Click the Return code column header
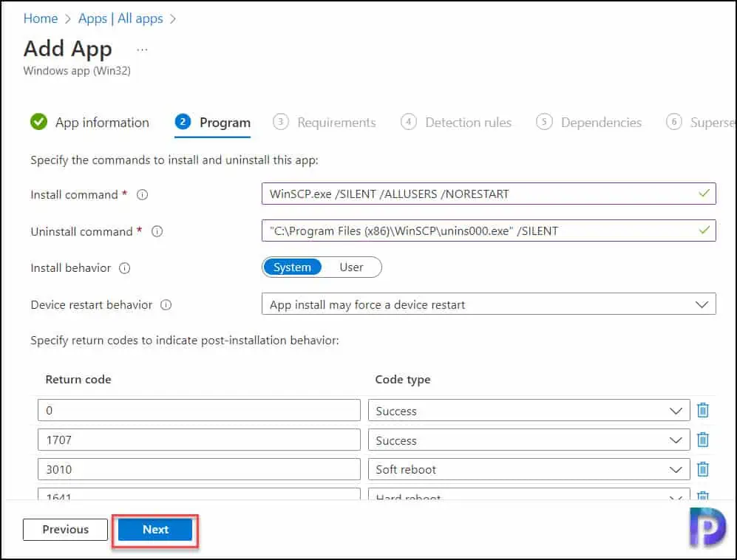This screenshot has width=737, height=560. click(x=78, y=379)
